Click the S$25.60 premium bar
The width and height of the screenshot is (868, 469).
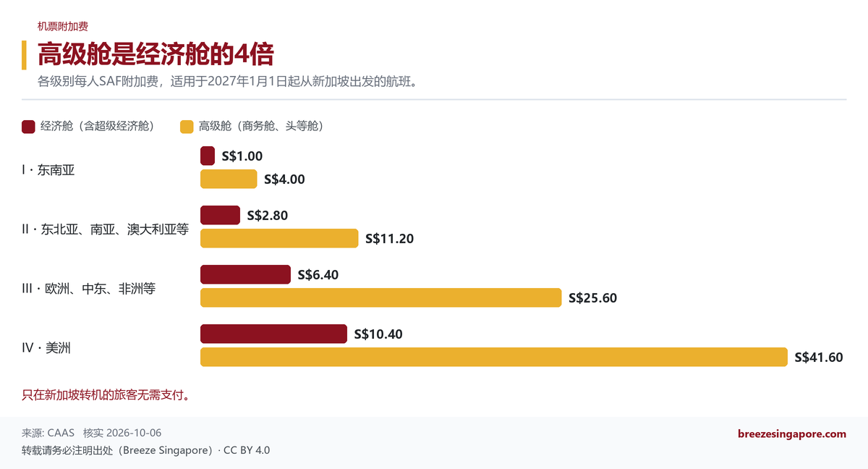380,297
